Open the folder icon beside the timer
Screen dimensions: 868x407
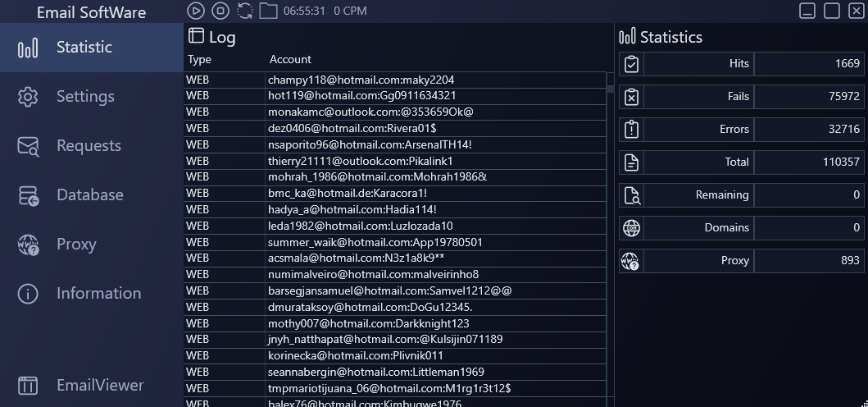coord(268,11)
